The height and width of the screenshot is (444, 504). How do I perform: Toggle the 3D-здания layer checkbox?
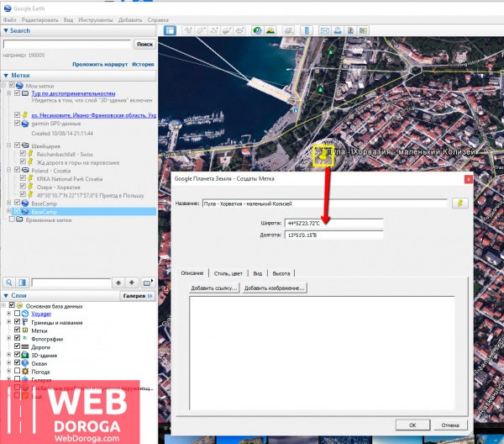[18, 355]
